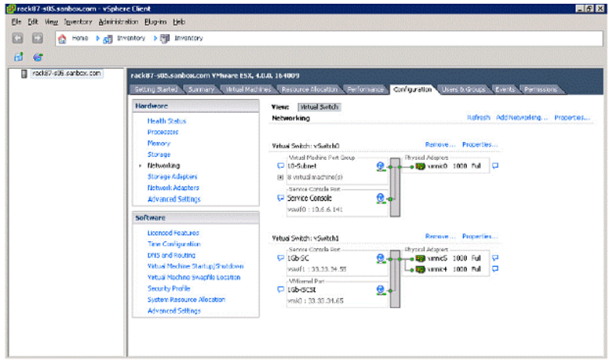Open Properties for vSwitch0

[x=480, y=145]
